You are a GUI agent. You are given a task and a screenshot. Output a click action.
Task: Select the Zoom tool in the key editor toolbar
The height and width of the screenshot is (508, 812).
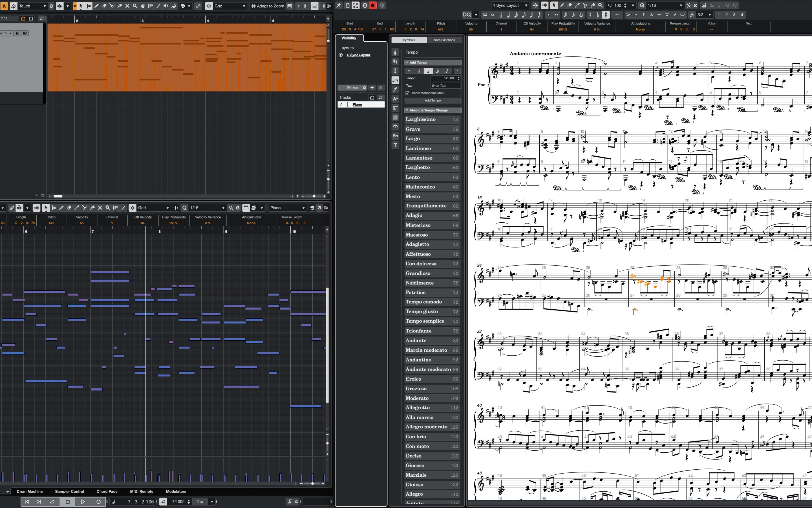108,208
